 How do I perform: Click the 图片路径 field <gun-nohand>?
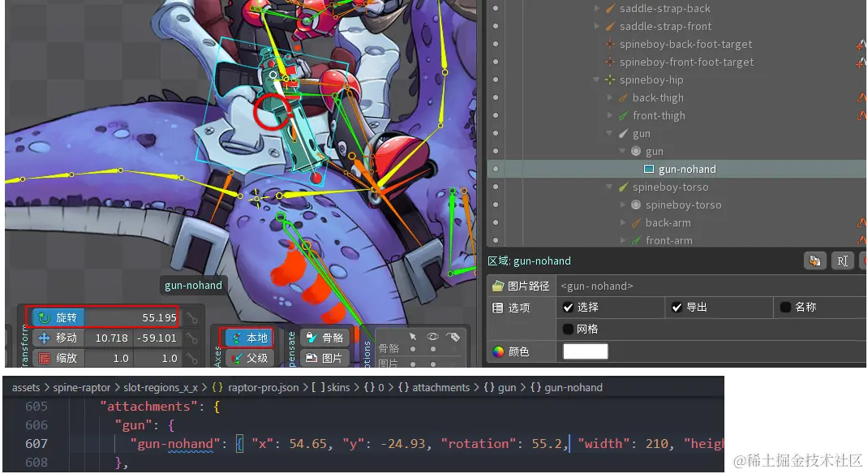pos(711,286)
